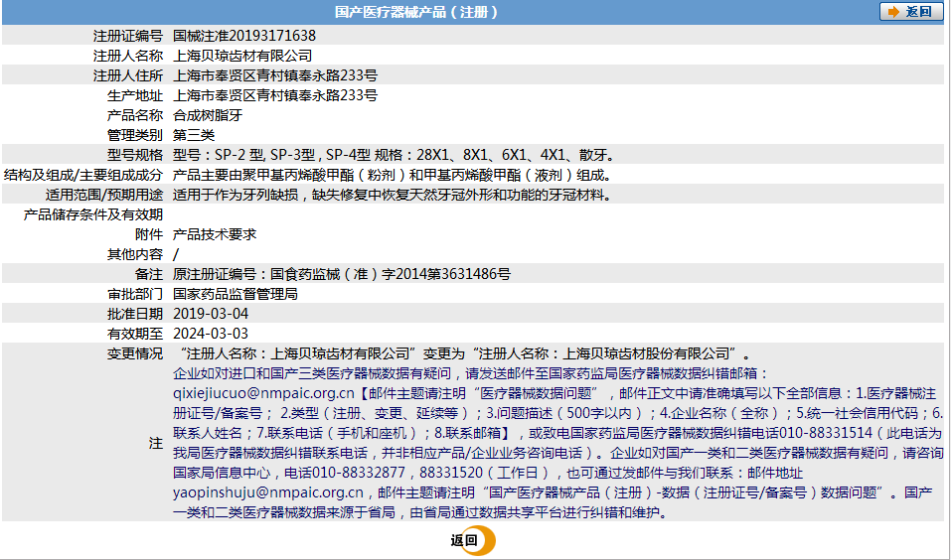Click email qixiejiucuo@nmpaic.org.cn in the note
The image size is (951, 560).
tap(263, 393)
